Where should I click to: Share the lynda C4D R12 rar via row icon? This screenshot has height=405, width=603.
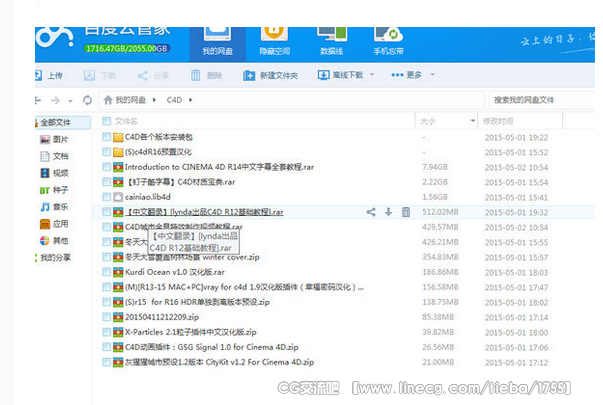coord(371,212)
